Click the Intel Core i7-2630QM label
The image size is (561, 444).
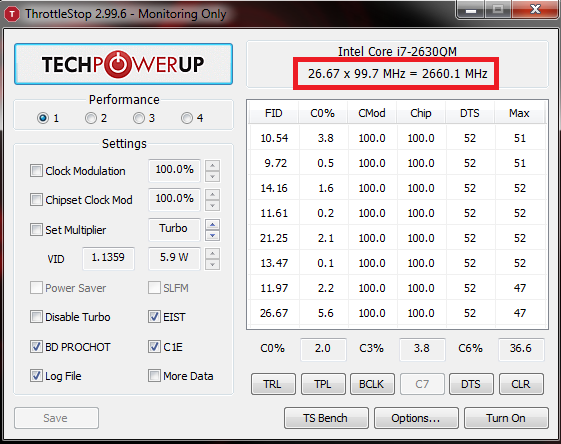pos(397,52)
